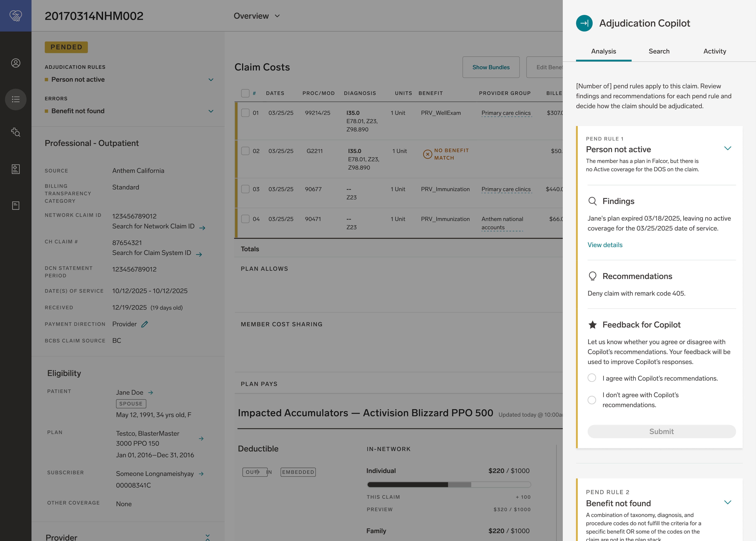
Task: Switch to the Analysis tab
Action: click(604, 51)
